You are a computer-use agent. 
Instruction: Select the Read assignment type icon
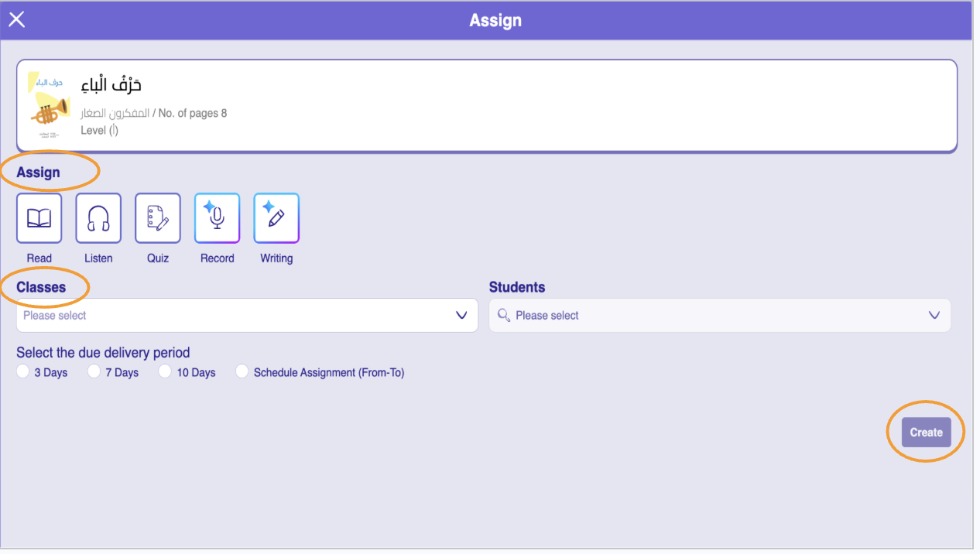(39, 218)
